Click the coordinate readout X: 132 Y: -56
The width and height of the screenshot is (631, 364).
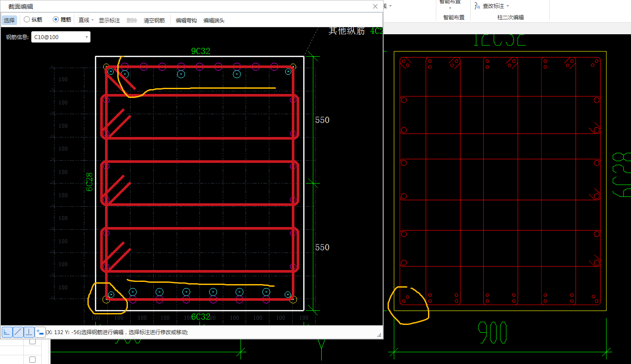[63, 332]
